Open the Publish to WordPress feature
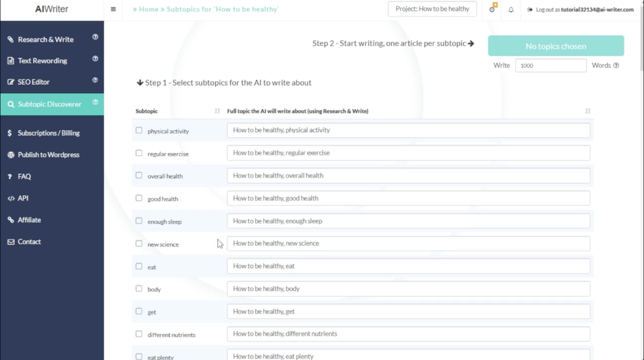Screen dimensions: 644x360 48,155
